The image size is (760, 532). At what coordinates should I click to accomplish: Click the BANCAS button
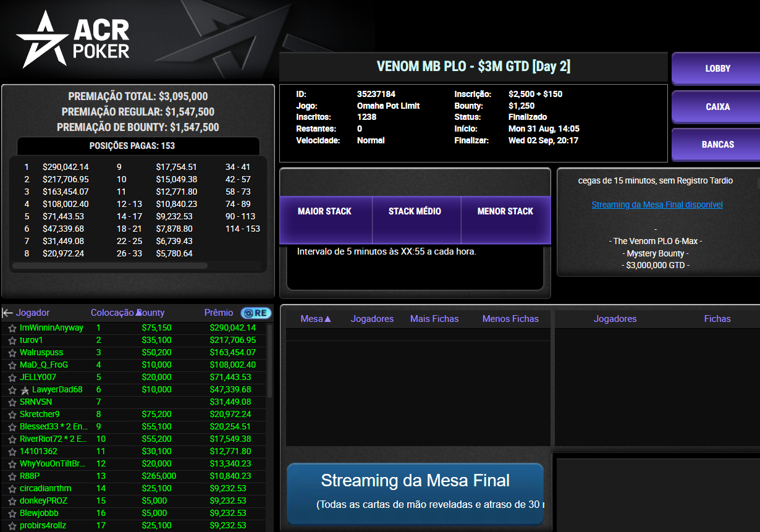click(717, 145)
